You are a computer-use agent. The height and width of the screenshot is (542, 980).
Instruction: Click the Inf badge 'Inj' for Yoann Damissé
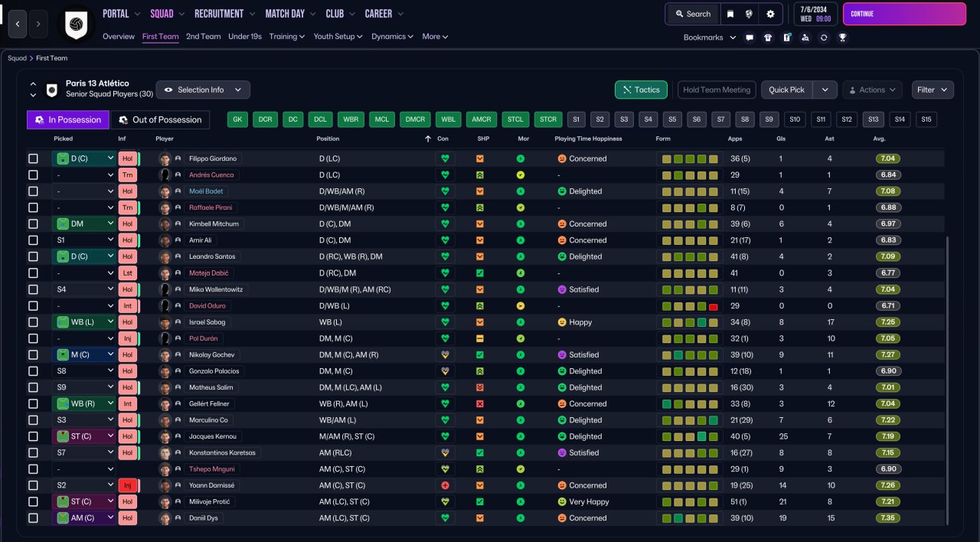127,485
